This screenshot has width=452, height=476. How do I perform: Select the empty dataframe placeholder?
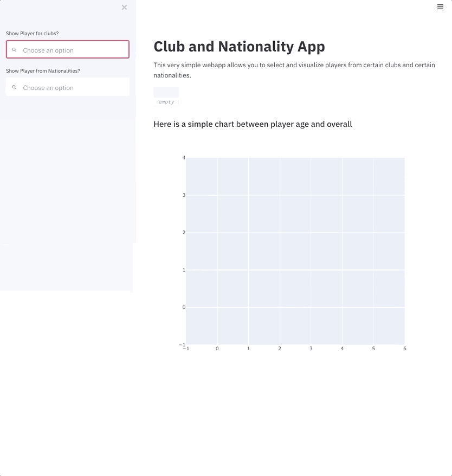(166, 97)
